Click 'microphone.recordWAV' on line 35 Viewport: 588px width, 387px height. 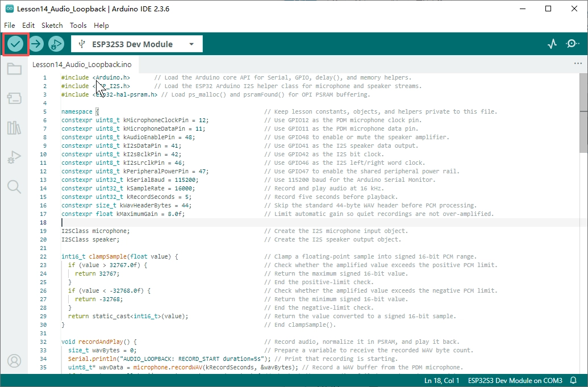click(x=168, y=368)
